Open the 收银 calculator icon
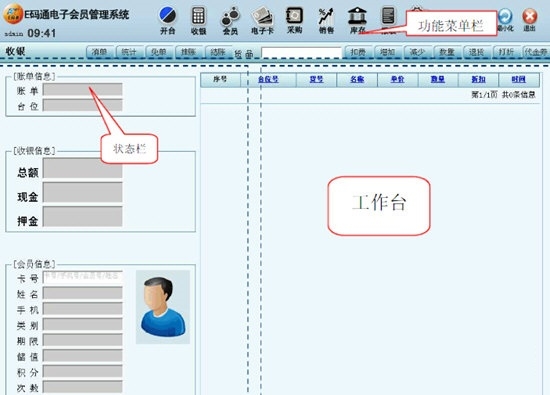This screenshot has height=395, width=550. point(198,16)
